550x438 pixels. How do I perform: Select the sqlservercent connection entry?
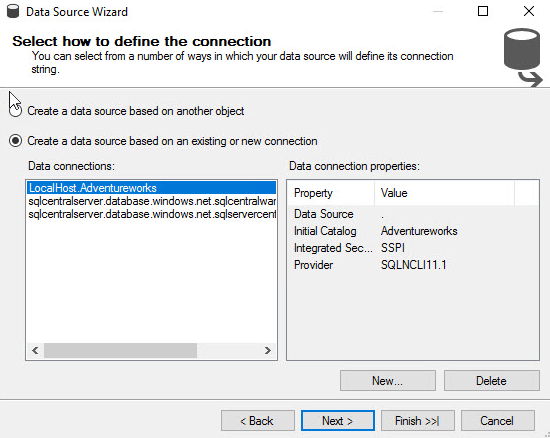pyautogui.click(x=152, y=214)
